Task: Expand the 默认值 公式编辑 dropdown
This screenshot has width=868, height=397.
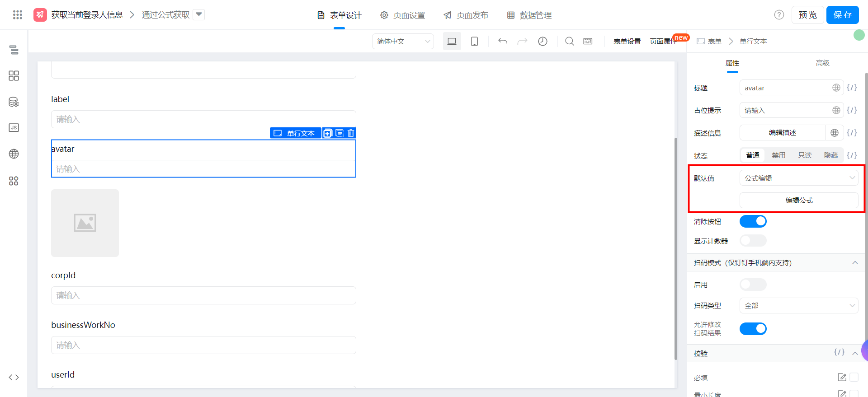Action: pos(798,178)
